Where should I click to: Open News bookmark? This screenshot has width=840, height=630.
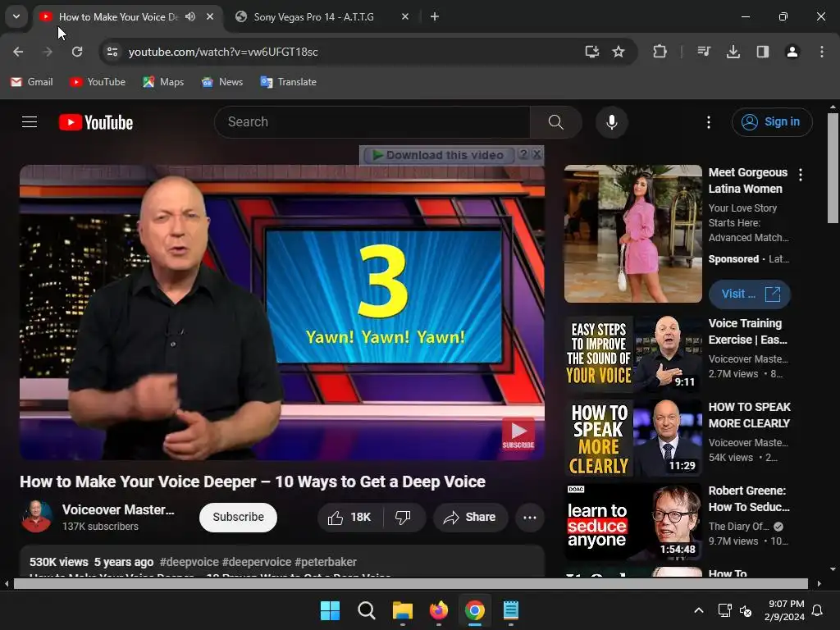[x=222, y=82]
